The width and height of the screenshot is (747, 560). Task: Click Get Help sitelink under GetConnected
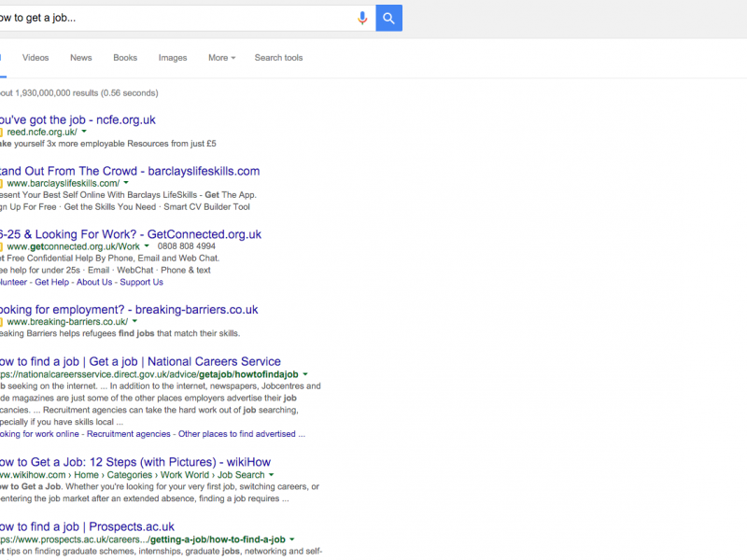(52, 282)
